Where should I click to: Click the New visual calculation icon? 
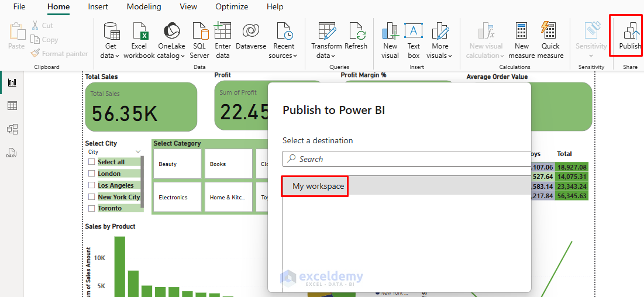pos(487,31)
